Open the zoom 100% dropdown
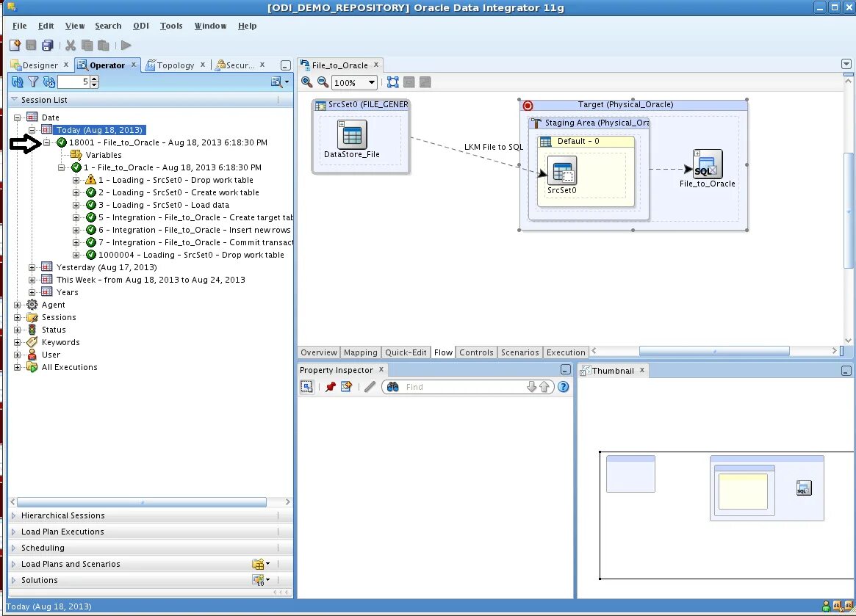 (x=371, y=82)
